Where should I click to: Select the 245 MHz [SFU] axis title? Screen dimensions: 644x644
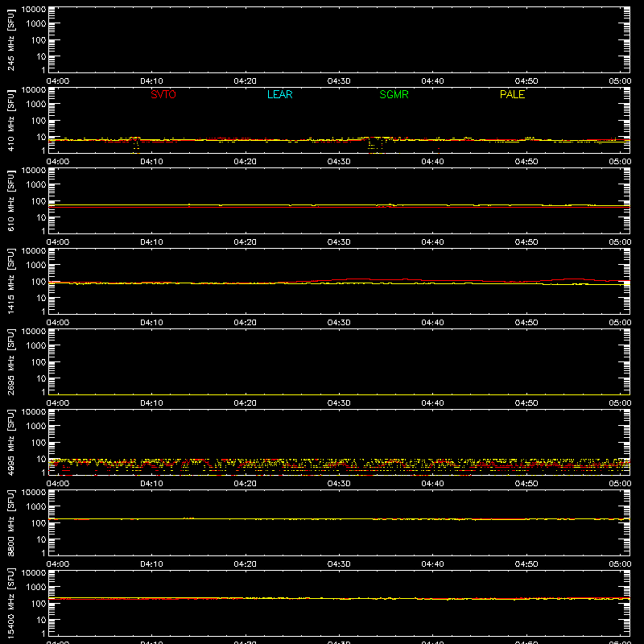click(10, 39)
